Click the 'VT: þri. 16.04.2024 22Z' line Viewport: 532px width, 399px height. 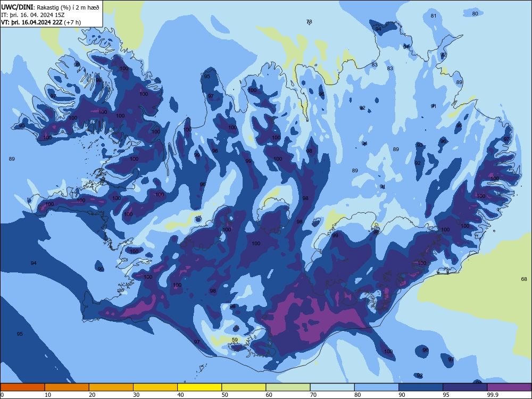coord(31,22)
